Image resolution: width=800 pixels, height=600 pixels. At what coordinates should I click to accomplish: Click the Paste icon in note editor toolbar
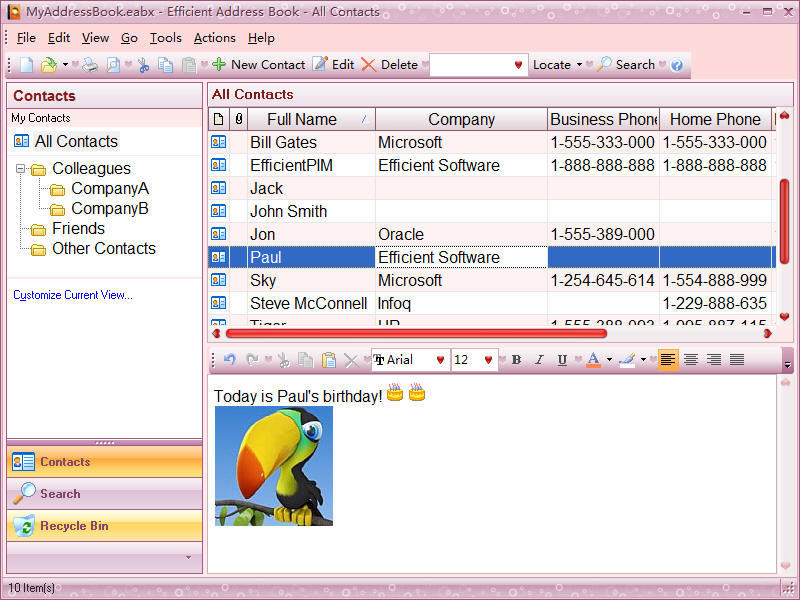coord(329,360)
